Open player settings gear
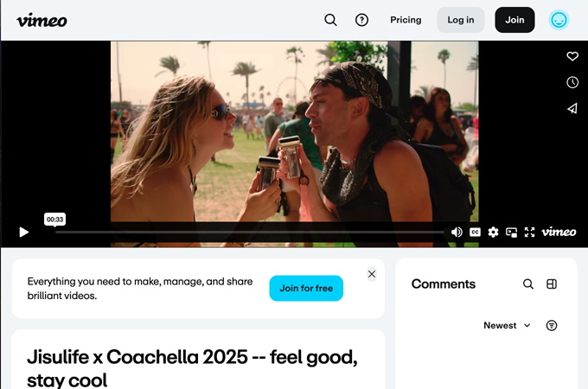Viewport: 588px width, 389px height. pos(493,232)
